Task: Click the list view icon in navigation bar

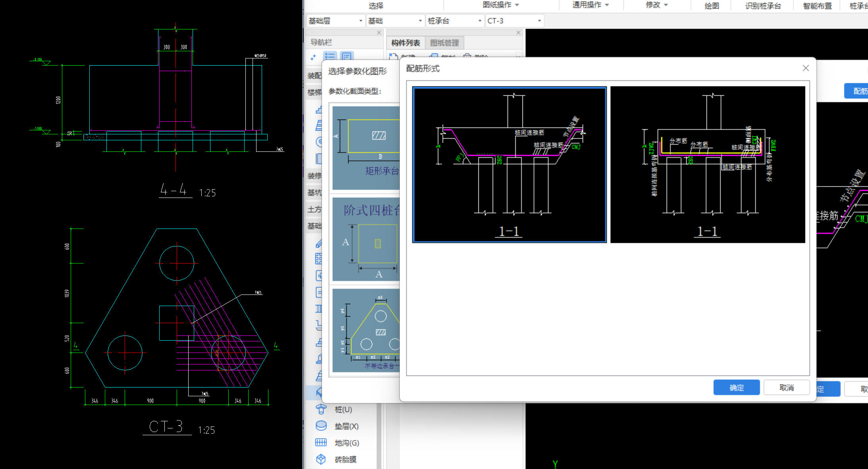Action: click(330, 56)
